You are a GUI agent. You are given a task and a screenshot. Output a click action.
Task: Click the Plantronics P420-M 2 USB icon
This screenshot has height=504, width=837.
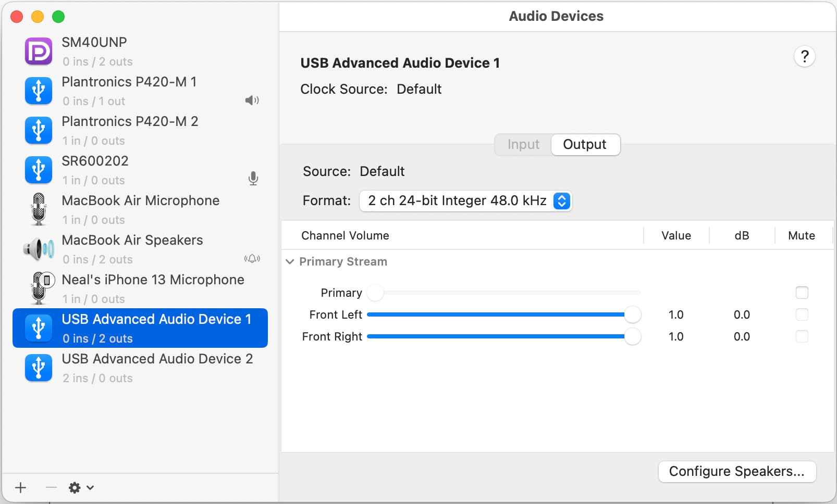39,130
